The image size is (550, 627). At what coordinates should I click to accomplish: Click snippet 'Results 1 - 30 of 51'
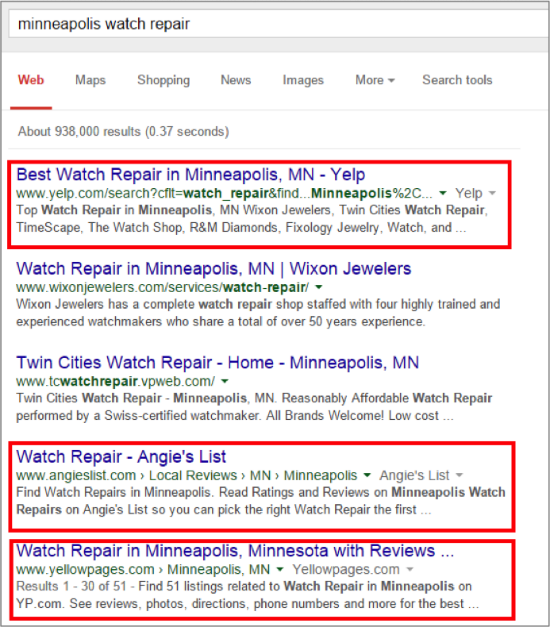click(x=72, y=587)
